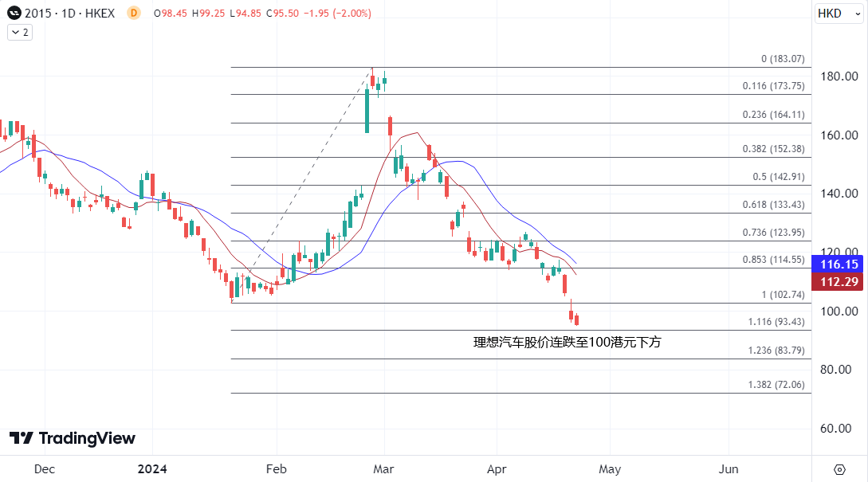Image resolution: width=868 pixels, height=482 pixels.
Task: Click the orange D delayed-data badge
Action: (x=133, y=14)
